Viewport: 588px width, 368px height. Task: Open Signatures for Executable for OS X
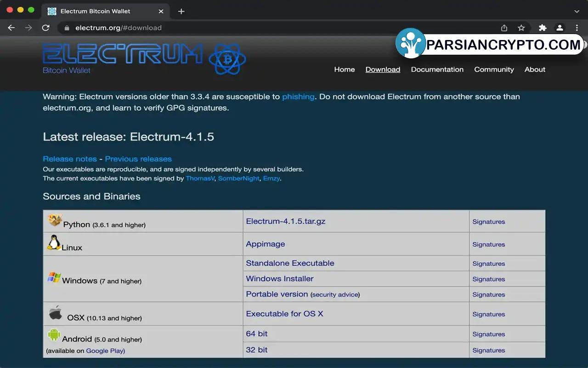click(489, 314)
